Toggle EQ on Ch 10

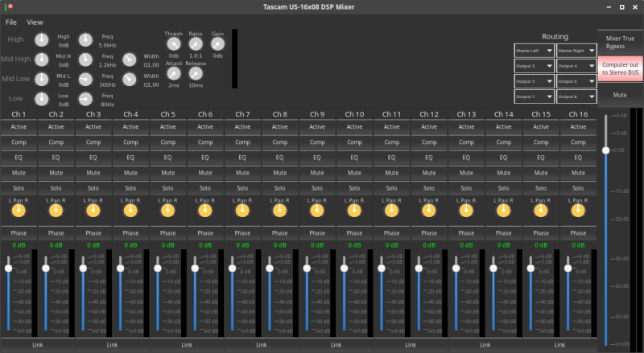click(x=354, y=158)
